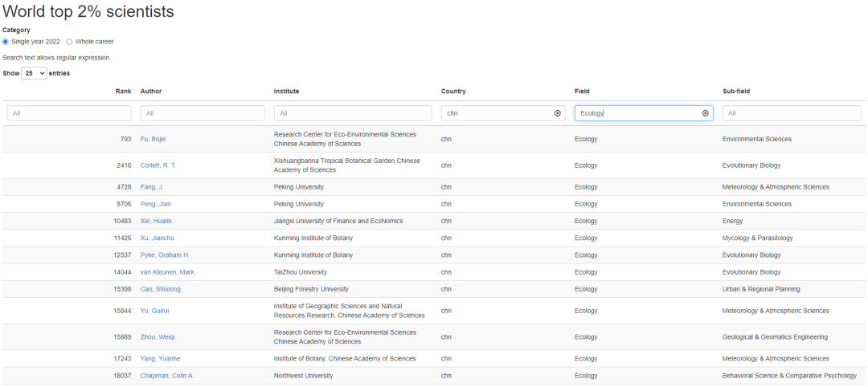868x387 pixels.
Task: Open author link 'Fang, J.'
Action: [x=152, y=187]
